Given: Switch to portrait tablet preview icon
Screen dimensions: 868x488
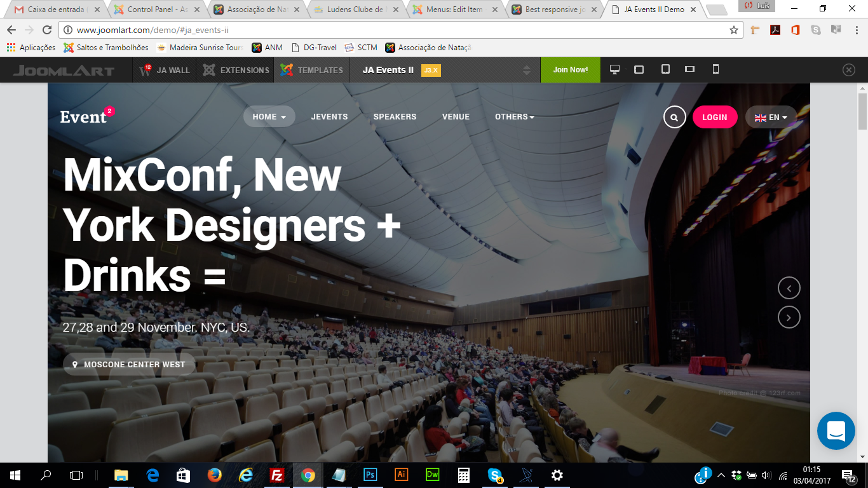Looking at the screenshot, I should (665, 70).
